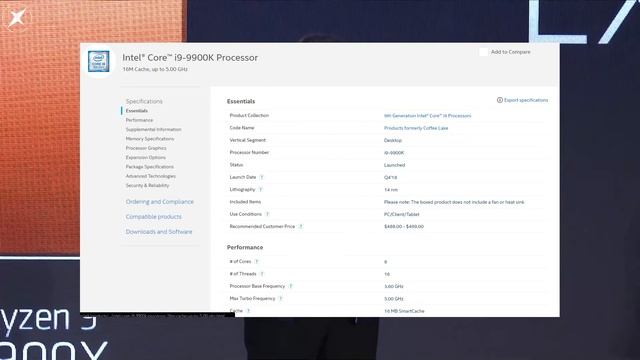This screenshot has height=360, width=640.
Task: Click help icon beside Processor Base Frequency
Action: pos(291,286)
